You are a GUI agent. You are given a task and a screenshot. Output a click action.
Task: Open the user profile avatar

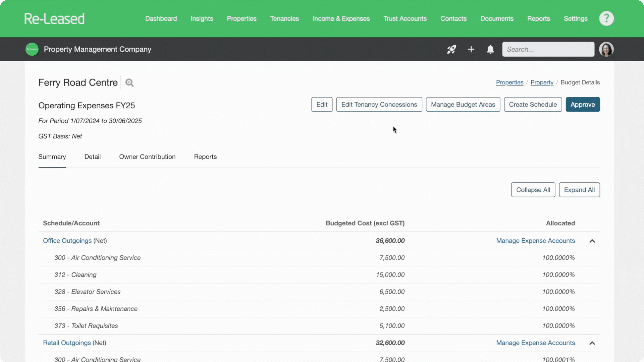(606, 49)
